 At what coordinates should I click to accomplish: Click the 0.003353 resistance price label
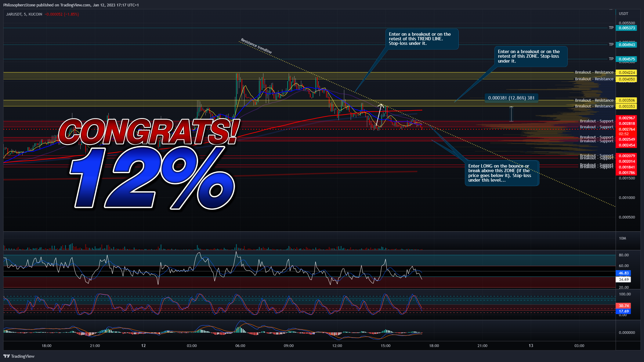pyautogui.click(x=626, y=107)
